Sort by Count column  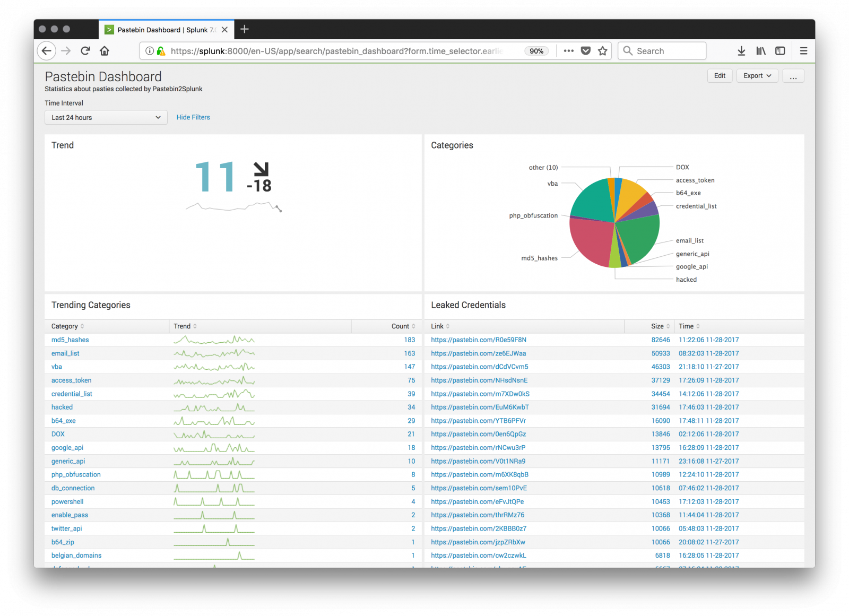coord(403,326)
